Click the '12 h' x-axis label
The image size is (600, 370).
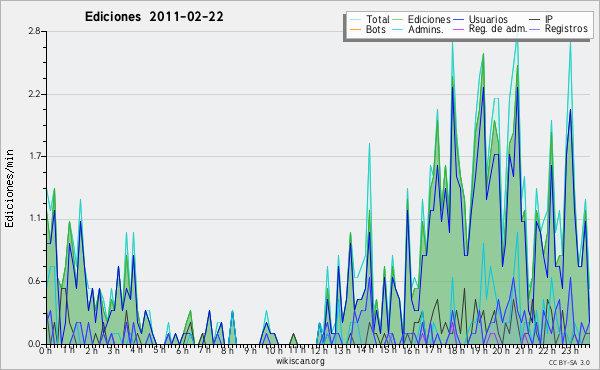[x=320, y=350]
